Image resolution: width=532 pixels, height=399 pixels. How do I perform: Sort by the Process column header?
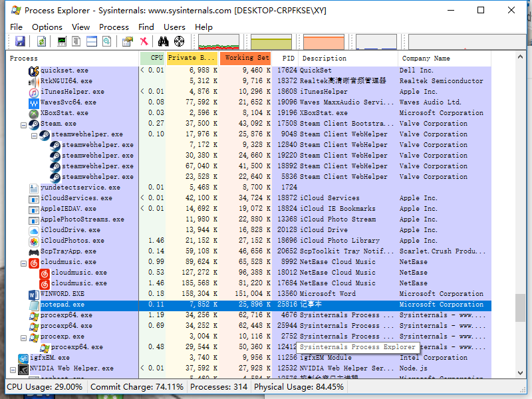(x=72, y=59)
